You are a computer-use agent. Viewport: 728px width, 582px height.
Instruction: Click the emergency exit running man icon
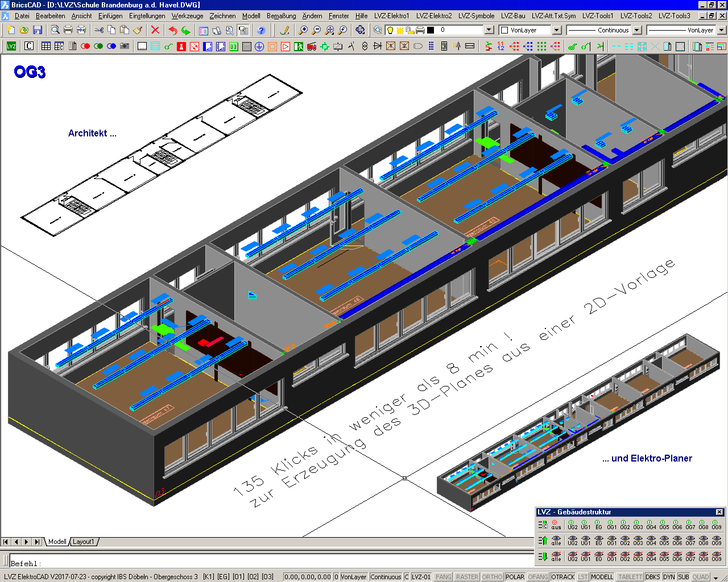click(x=299, y=46)
